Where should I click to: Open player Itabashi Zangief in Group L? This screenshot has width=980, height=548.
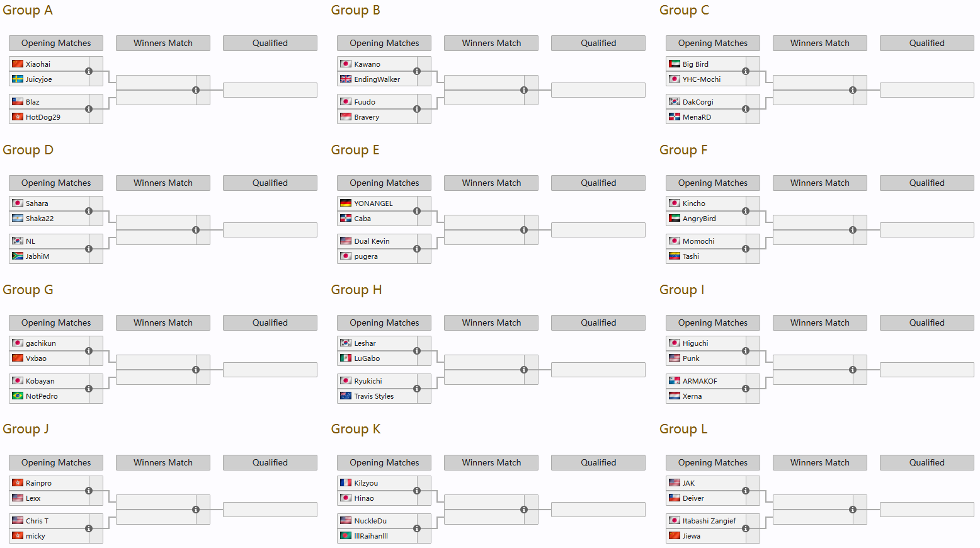tap(709, 521)
